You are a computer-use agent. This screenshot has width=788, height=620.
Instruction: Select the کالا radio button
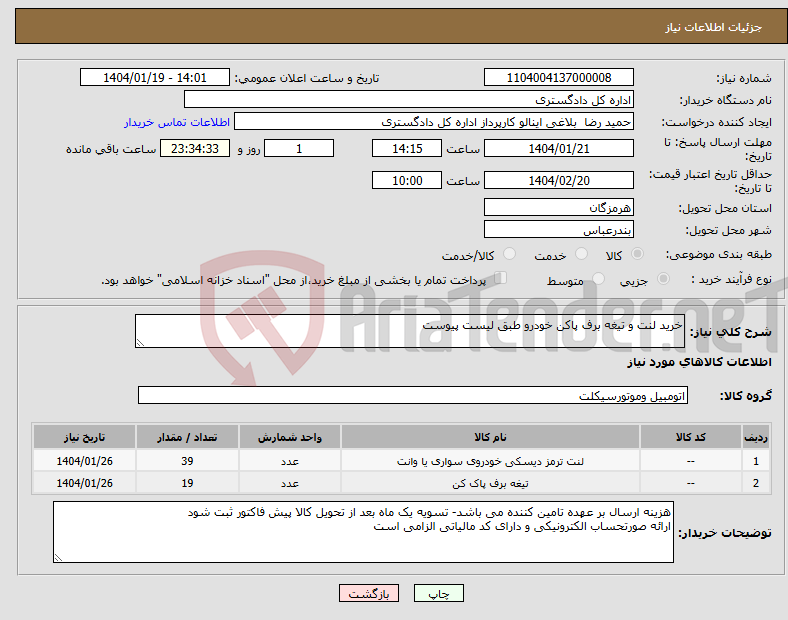[x=637, y=254]
